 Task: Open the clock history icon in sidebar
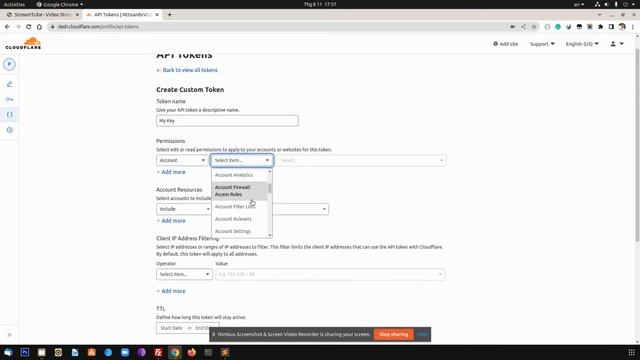click(9, 130)
